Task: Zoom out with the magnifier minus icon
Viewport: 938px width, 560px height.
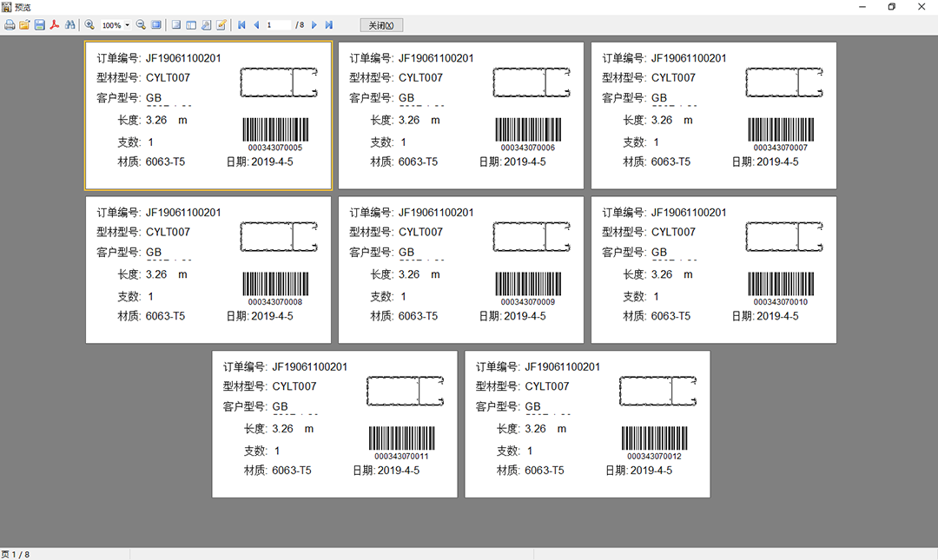Action: tap(142, 25)
